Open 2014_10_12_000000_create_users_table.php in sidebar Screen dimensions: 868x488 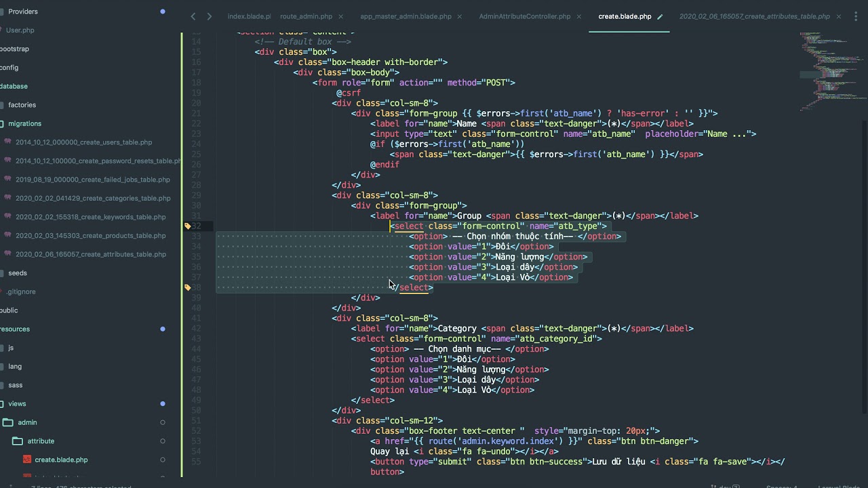pos(83,142)
